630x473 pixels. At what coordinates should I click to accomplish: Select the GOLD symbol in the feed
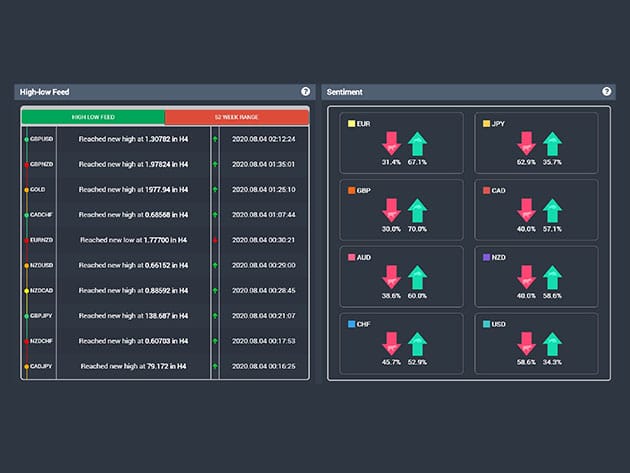click(38, 189)
